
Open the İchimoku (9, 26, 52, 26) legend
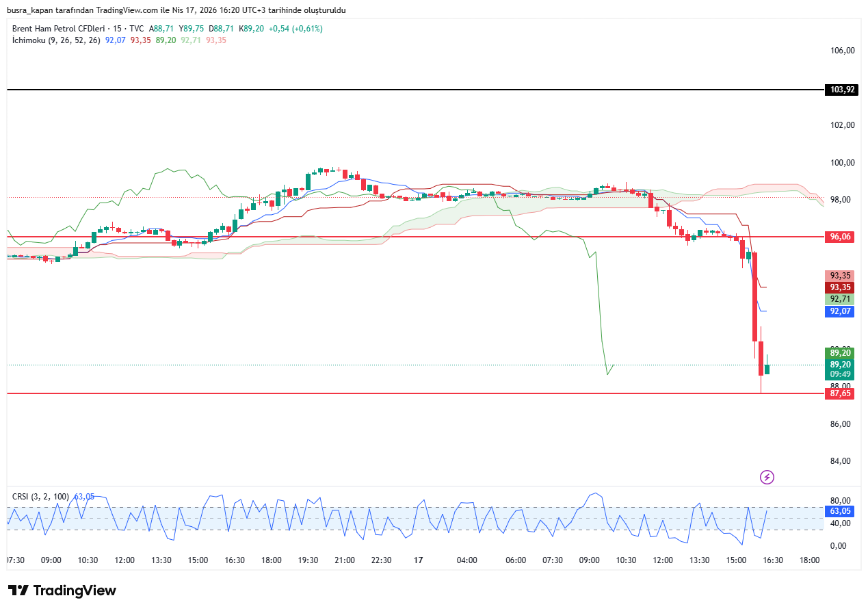(56, 40)
